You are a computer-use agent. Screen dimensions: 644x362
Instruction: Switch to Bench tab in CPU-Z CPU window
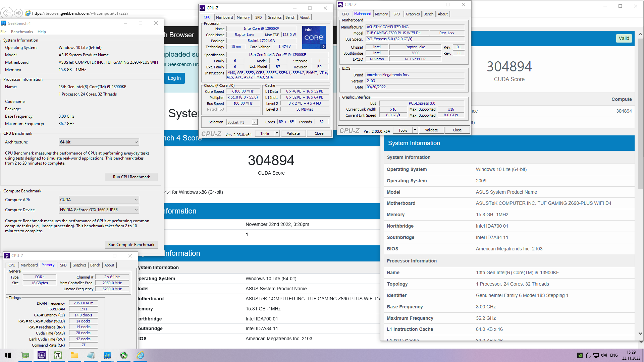[290, 17]
